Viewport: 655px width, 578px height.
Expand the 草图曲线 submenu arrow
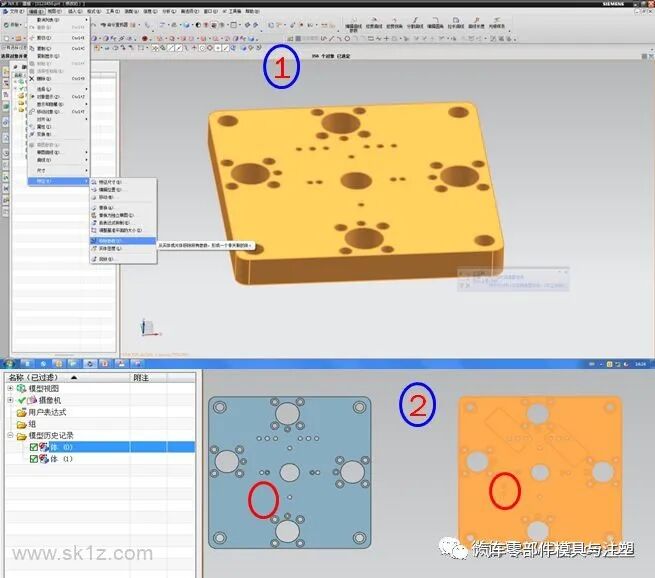[86, 152]
